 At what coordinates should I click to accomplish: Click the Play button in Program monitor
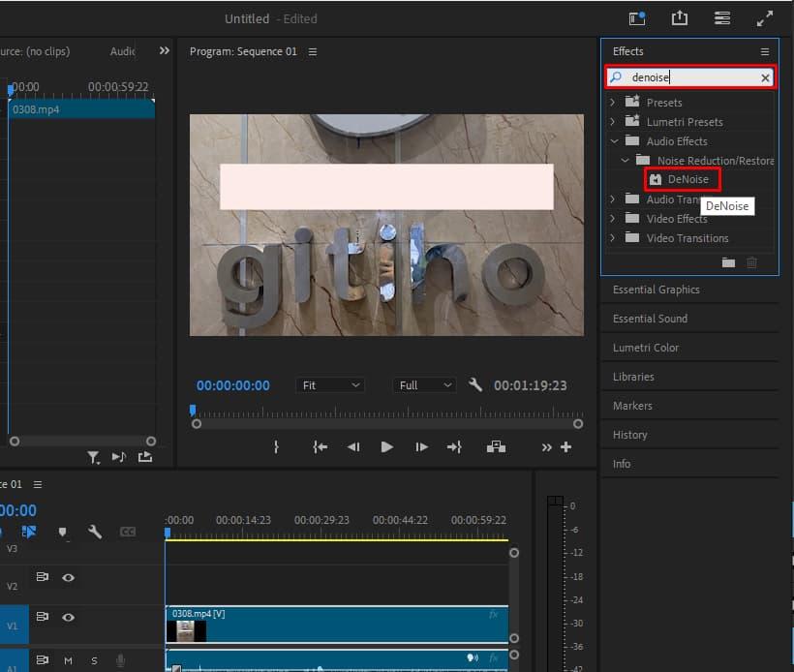pyautogui.click(x=387, y=446)
